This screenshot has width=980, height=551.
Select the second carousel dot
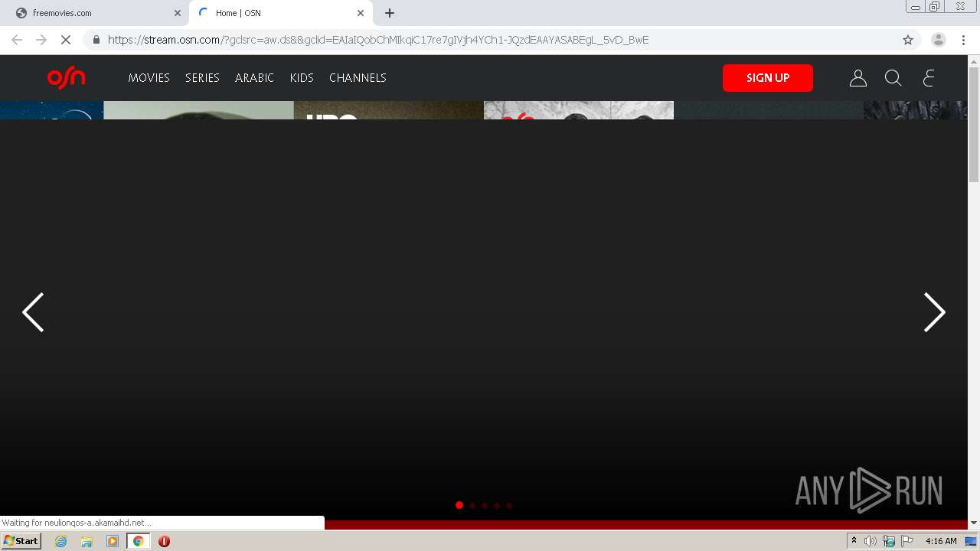(x=472, y=505)
